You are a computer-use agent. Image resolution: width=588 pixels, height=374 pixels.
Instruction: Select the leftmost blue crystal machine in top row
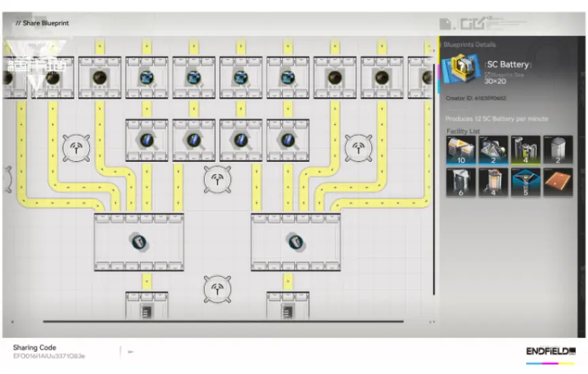click(x=147, y=78)
